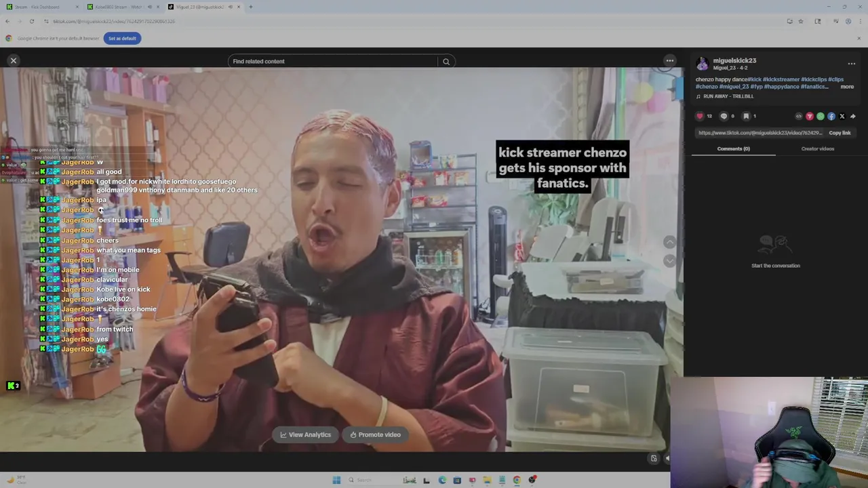Go to next video with the down chevron
868x488 pixels.
[669, 261]
